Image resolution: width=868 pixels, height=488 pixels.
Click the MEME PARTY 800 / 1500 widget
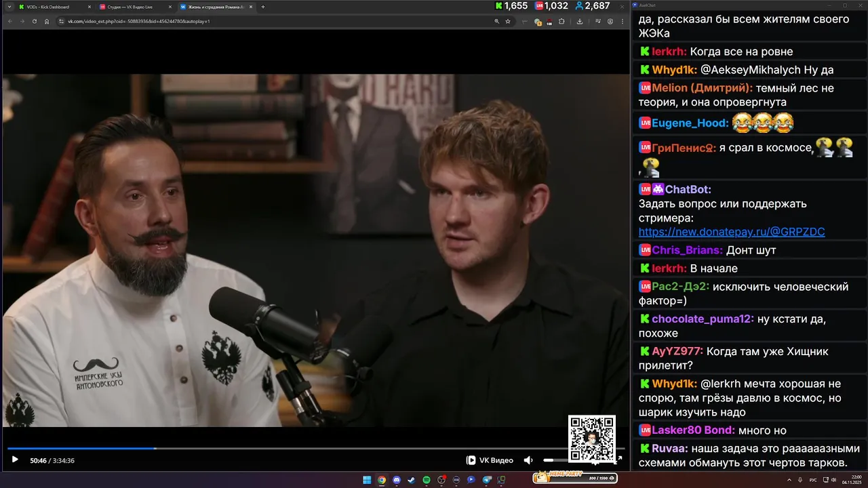(x=576, y=478)
